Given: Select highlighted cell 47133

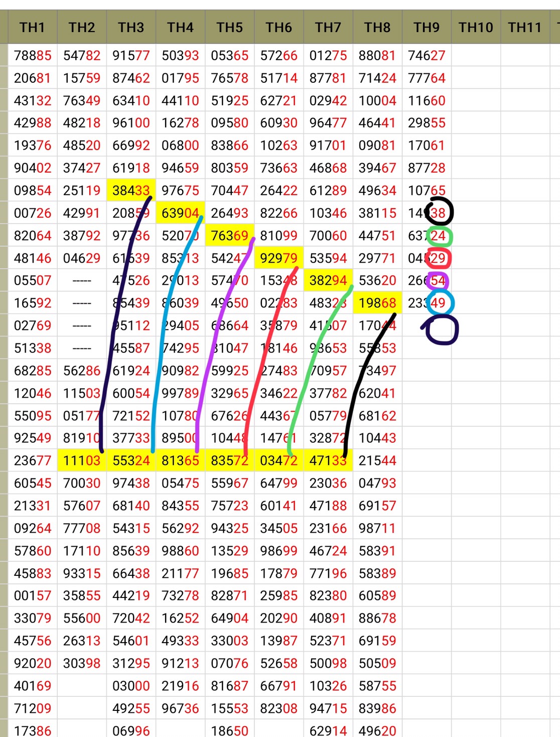Looking at the screenshot, I should 328,460.
